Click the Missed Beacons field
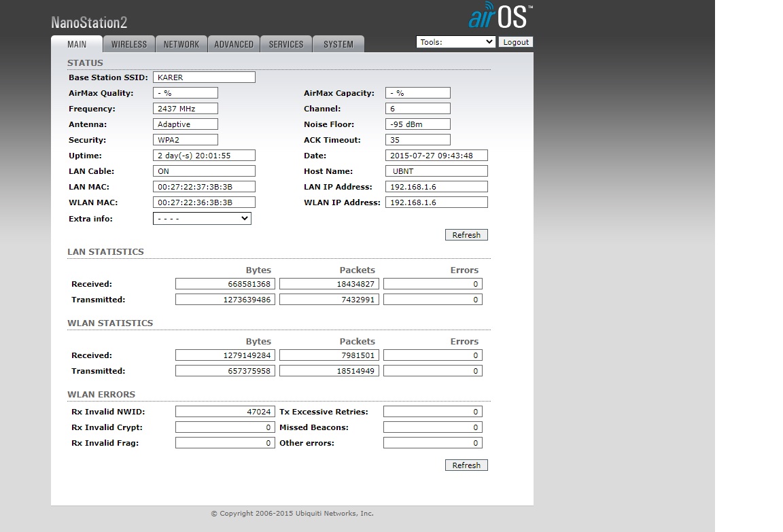This screenshot has height=532, width=783. coord(433,427)
